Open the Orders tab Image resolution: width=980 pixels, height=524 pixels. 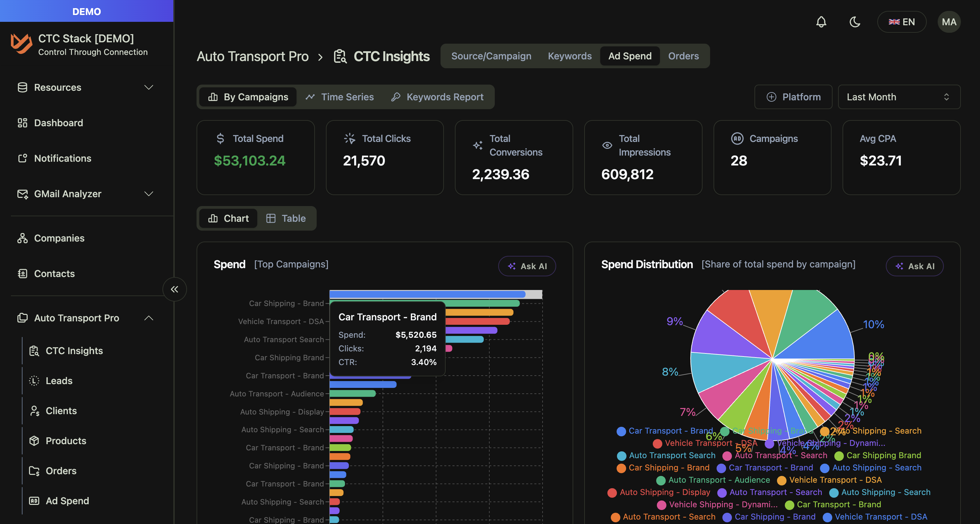tap(683, 56)
